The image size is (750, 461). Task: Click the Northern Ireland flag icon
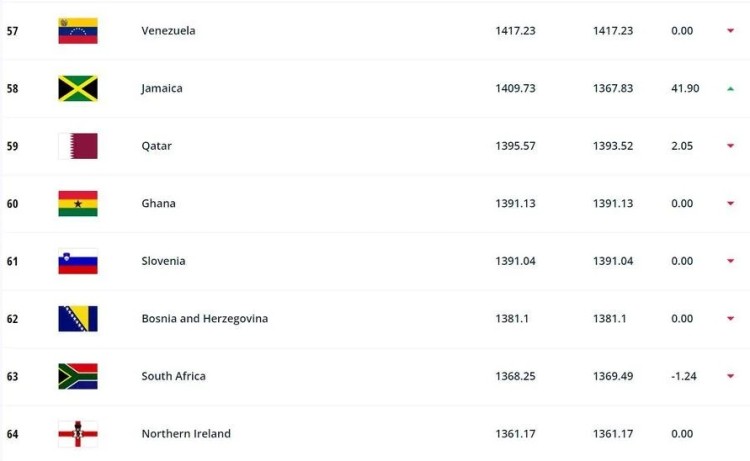tap(78, 434)
